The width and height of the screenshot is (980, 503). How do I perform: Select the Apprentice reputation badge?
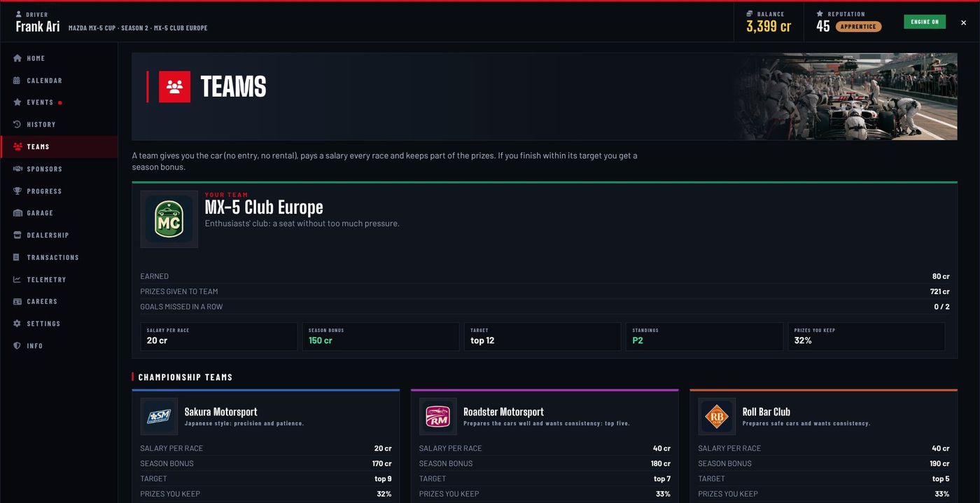click(x=858, y=27)
